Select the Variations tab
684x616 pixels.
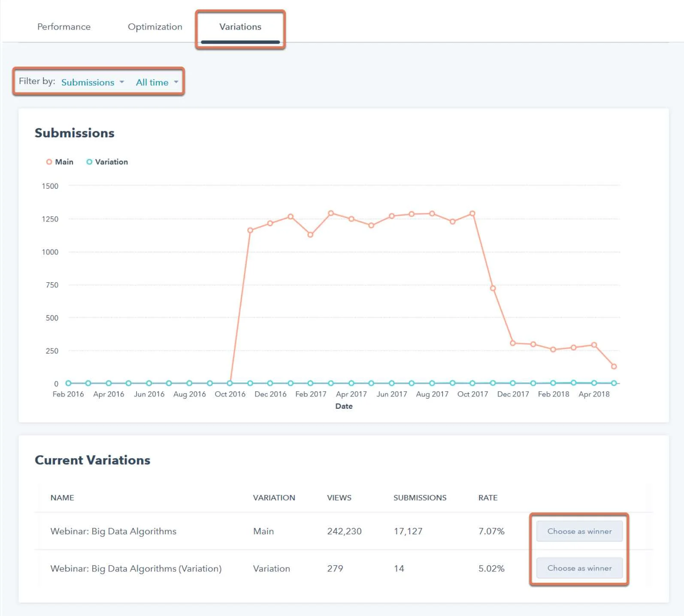240,27
